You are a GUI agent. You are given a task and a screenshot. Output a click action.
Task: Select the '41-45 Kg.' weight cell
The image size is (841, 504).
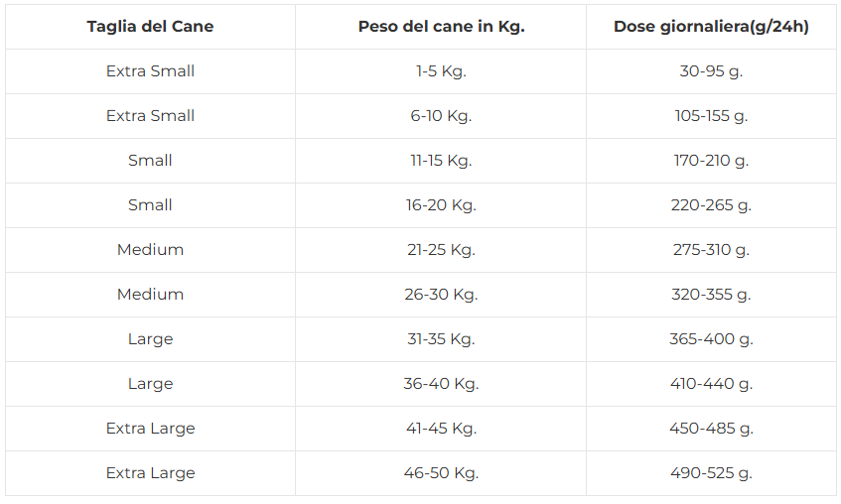coord(441,429)
